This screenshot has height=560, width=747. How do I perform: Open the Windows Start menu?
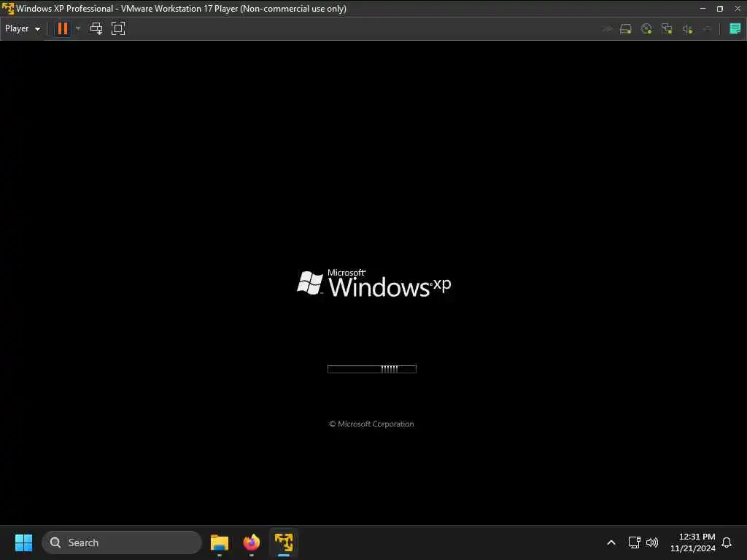[23, 542]
